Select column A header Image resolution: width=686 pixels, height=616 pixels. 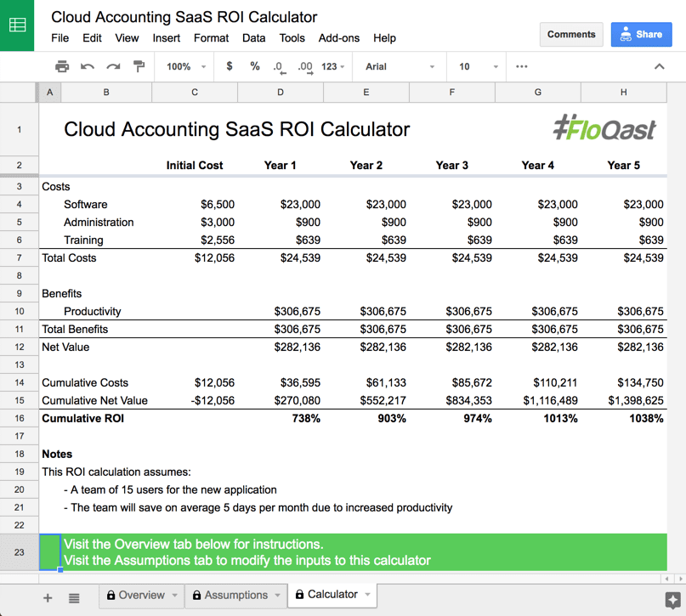[x=50, y=93]
